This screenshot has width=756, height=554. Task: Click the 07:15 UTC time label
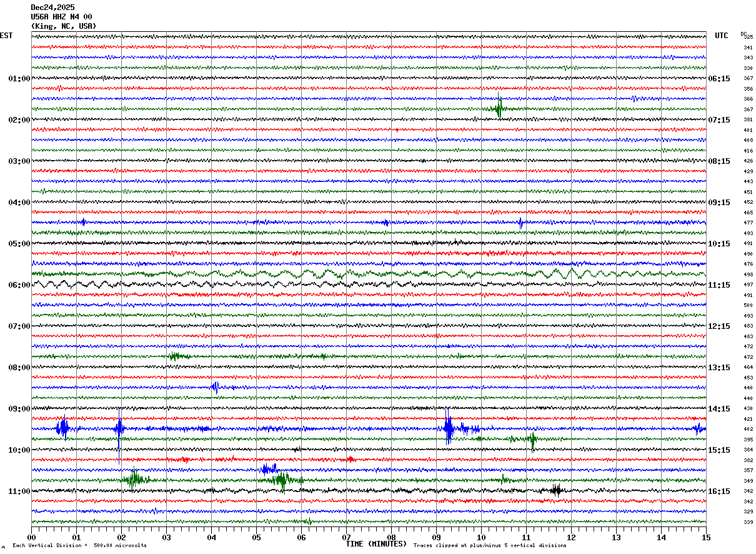tap(719, 120)
